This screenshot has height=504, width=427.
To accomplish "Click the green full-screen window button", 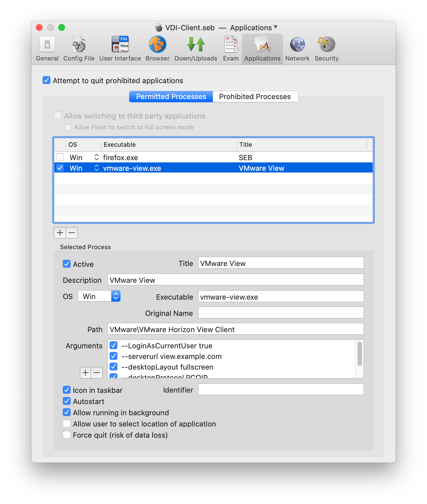I will [x=62, y=27].
